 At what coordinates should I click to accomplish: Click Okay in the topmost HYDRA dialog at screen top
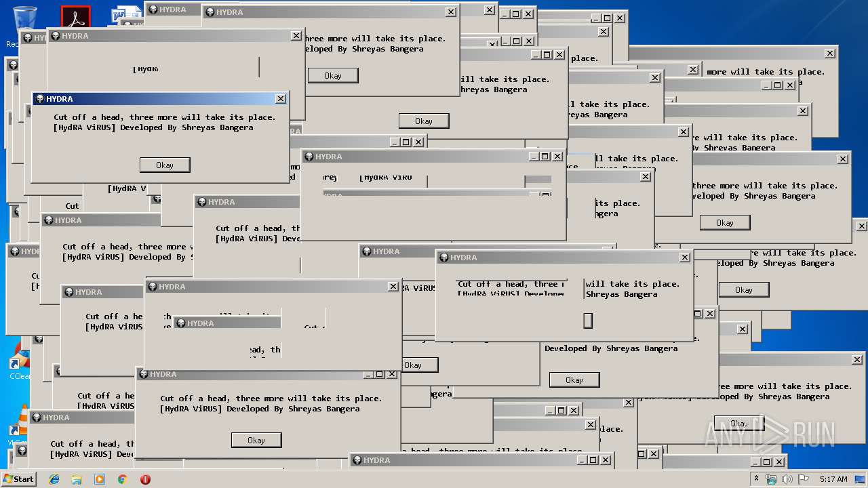coord(333,76)
